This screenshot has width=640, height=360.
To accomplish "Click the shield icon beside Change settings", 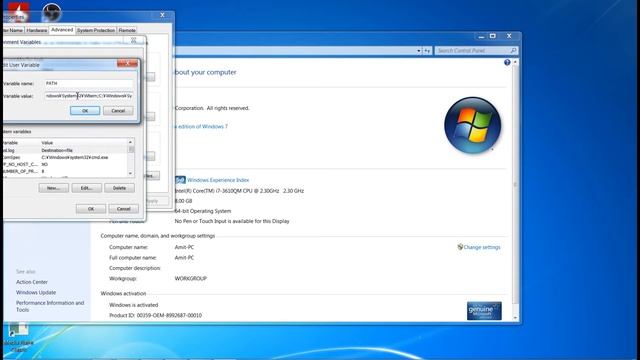I will [x=460, y=247].
